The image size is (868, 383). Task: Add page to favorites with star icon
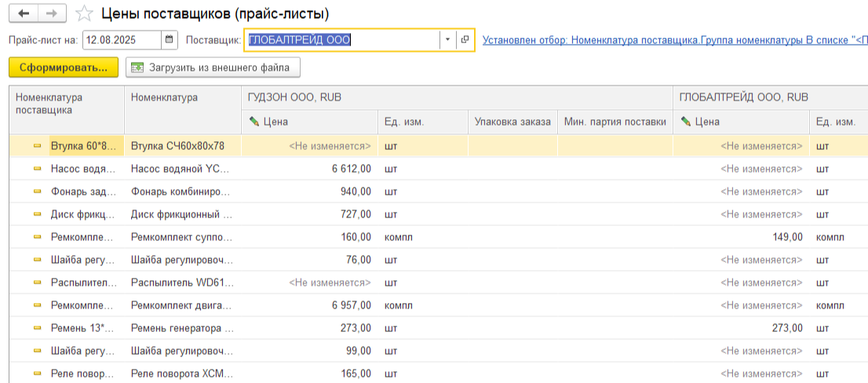[x=84, y=13]
